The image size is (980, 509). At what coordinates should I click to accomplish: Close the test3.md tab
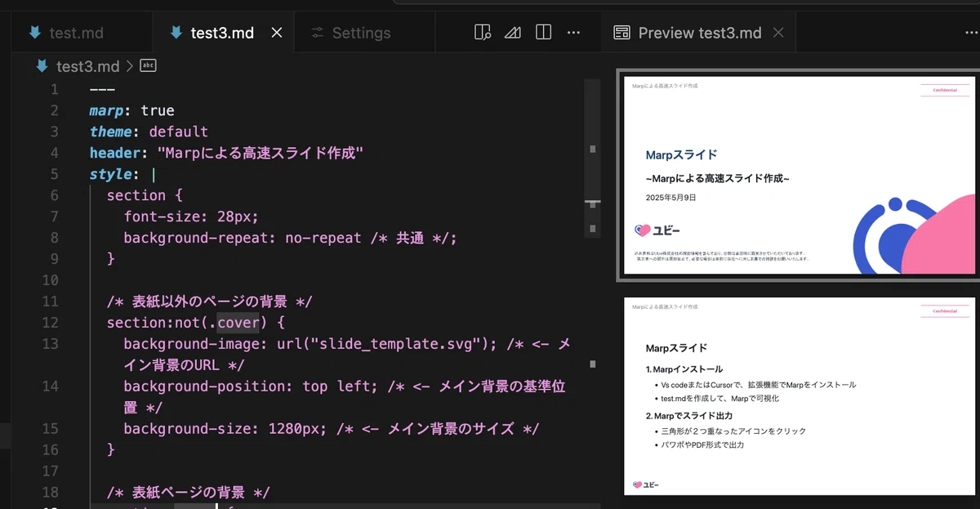tap(277, 33)
